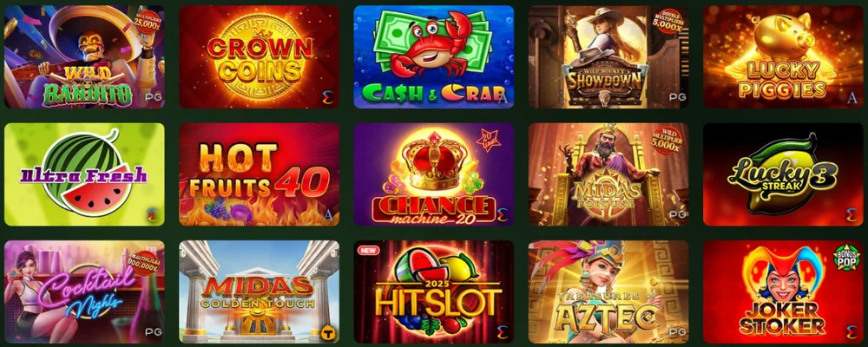The height and width of the screenshot is (347, 868).
Task: Play Lucky Streak 3 slot
Action: tap(783, 174)
